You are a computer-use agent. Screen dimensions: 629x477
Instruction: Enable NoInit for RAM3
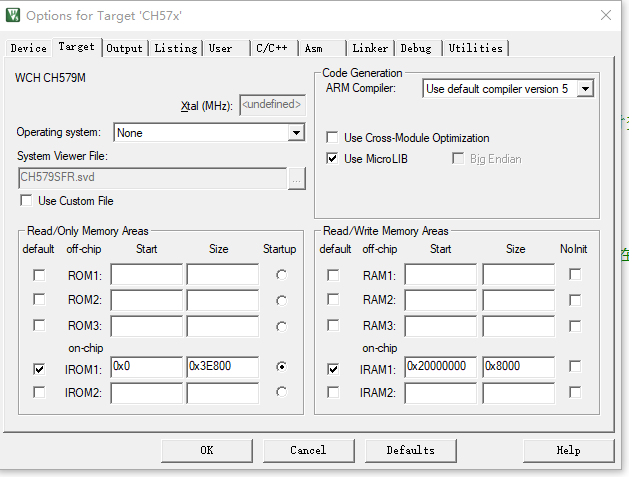(x=575, y=326)
